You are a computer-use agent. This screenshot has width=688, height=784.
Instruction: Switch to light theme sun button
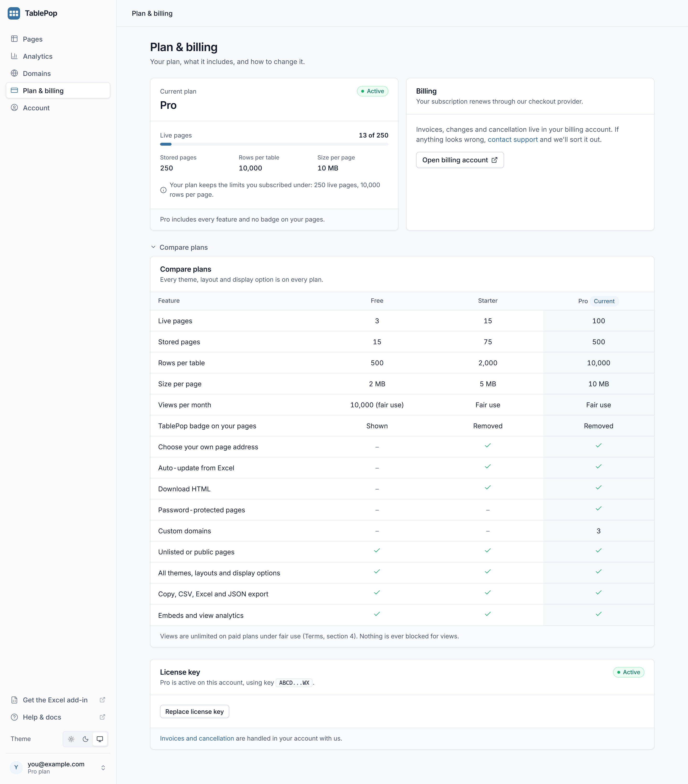(x=71, y=739)
